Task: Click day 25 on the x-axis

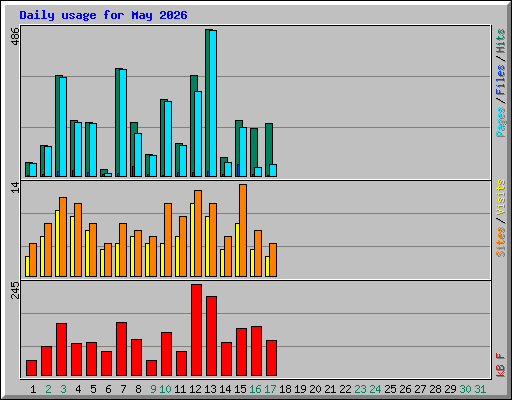Action: [390, 389]
